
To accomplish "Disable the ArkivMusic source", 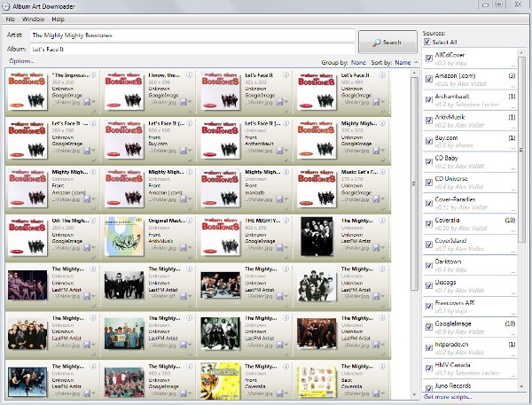I will (x=429, y=121).
